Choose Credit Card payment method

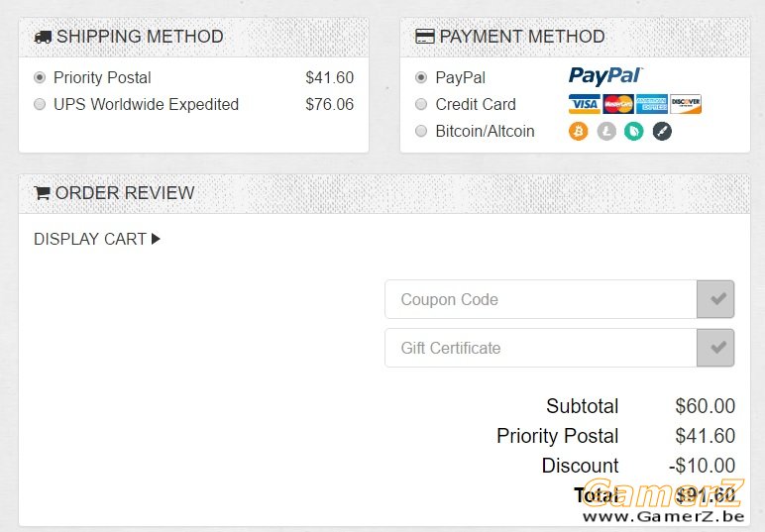click(x=421, y=104)
